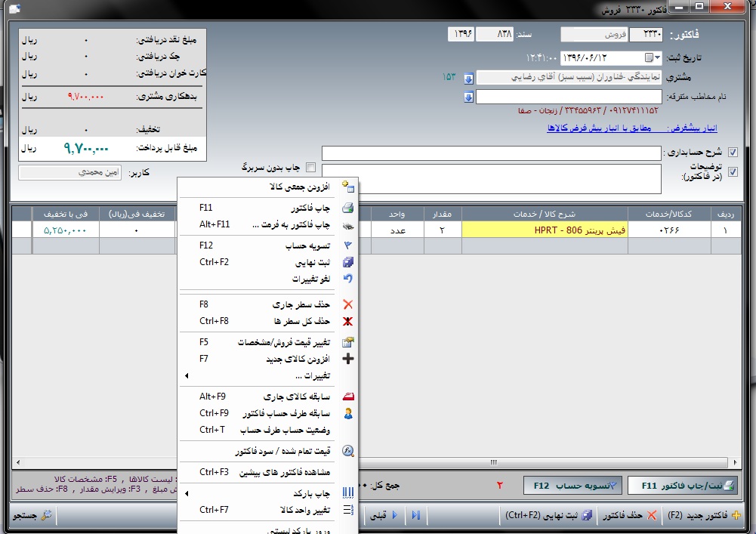Click the red delete current row icon

point(348,304)
